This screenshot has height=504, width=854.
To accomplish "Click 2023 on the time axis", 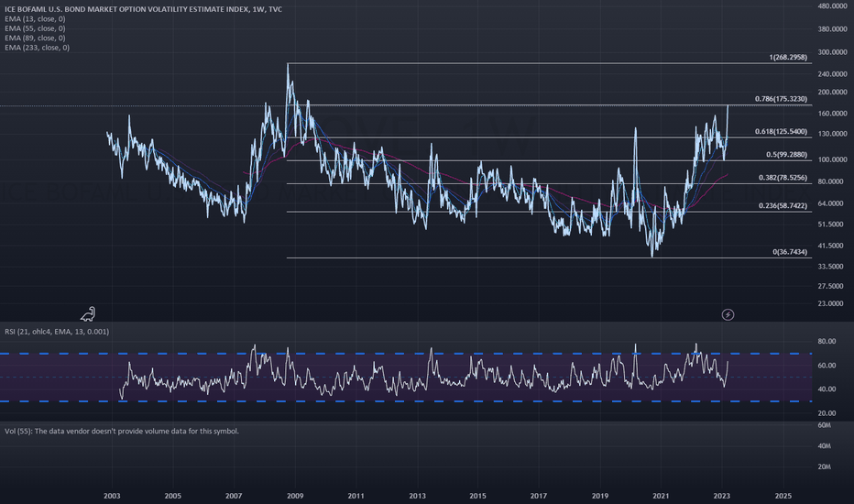I will 722,496.
